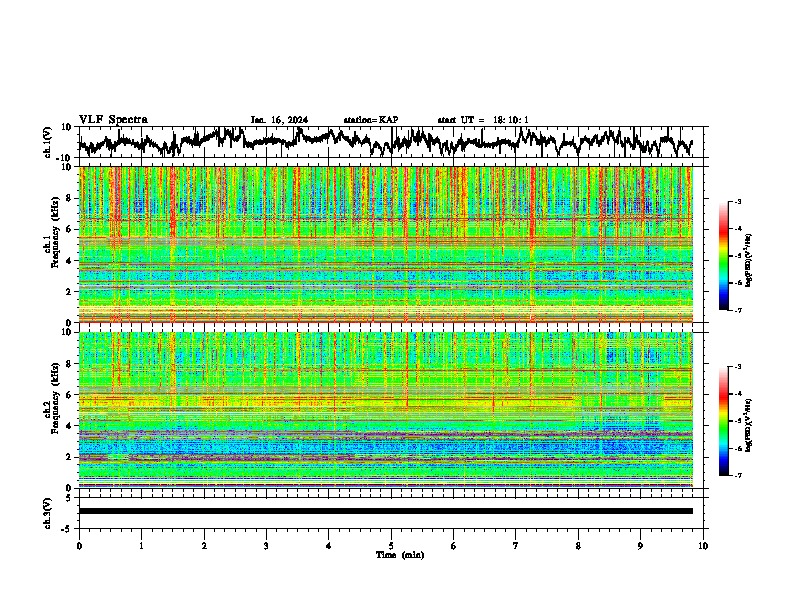Click the "VLF Spectra" plot title
The width and height of the screenshot is (792, 612).
113,120
